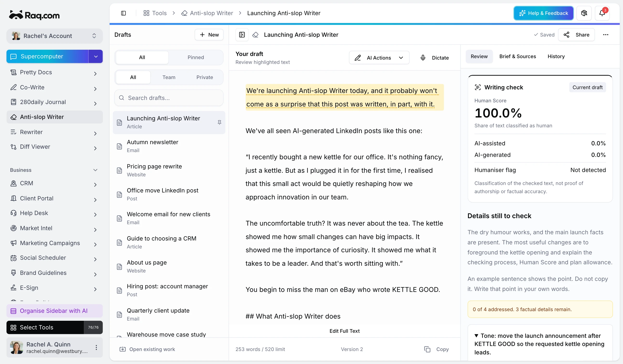Expand the Pretty Docs chevron
This screenshot has height=364, width=623.
tap(95, 74)
